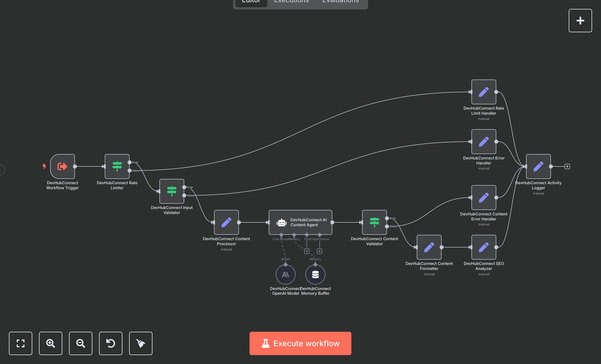Click the DevHubConnect Rate Limit Handler node

[x=484, y=92]
